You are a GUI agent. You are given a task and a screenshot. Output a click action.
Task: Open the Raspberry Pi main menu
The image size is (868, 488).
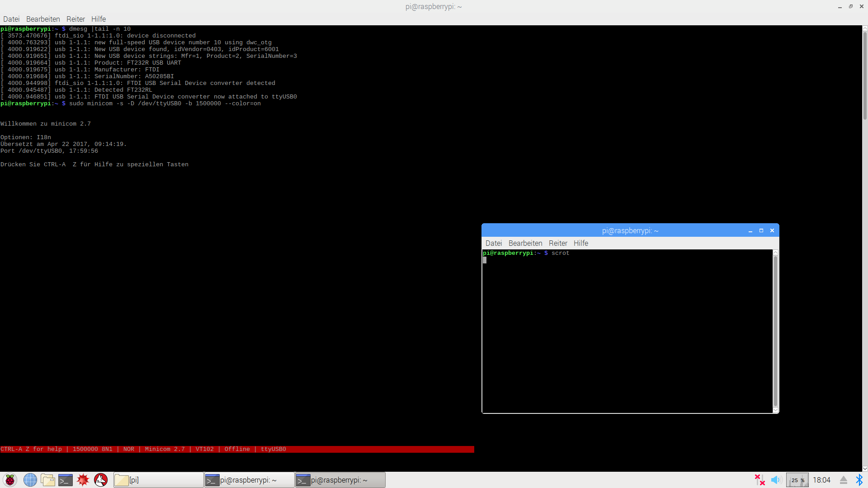(x=9, y=480)
